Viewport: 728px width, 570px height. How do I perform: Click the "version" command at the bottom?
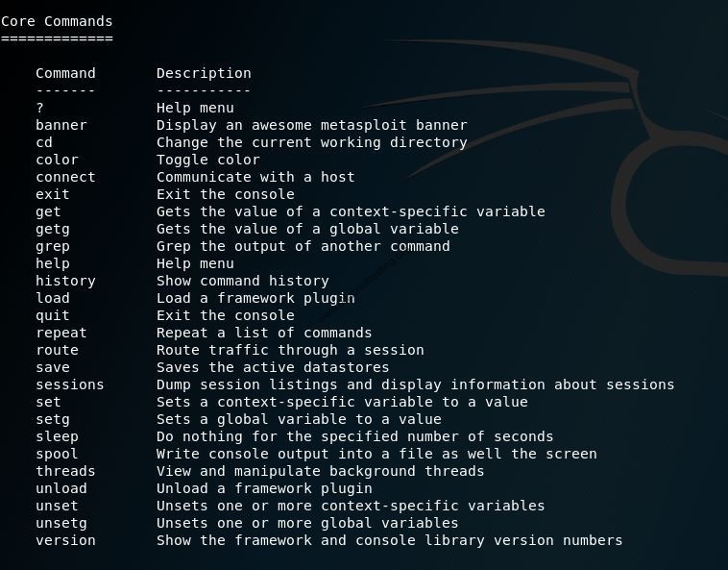(65, 540)
